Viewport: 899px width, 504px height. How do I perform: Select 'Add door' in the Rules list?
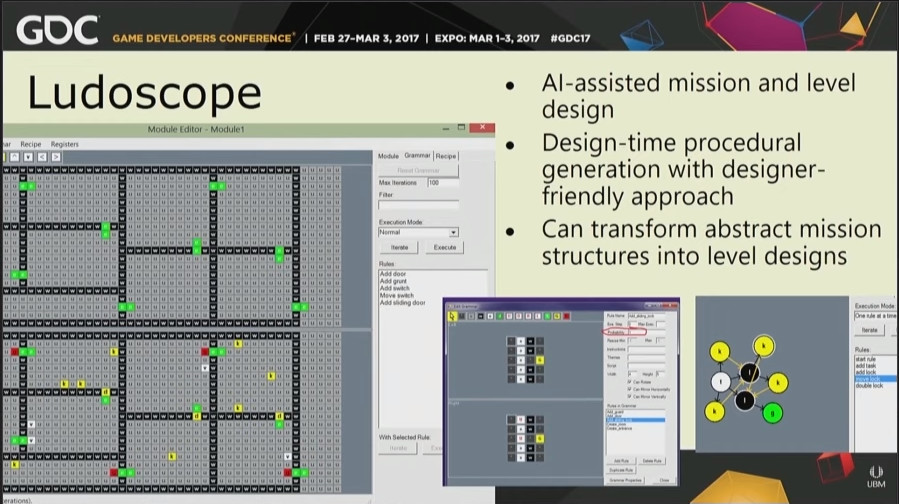[x=393, y=274]
